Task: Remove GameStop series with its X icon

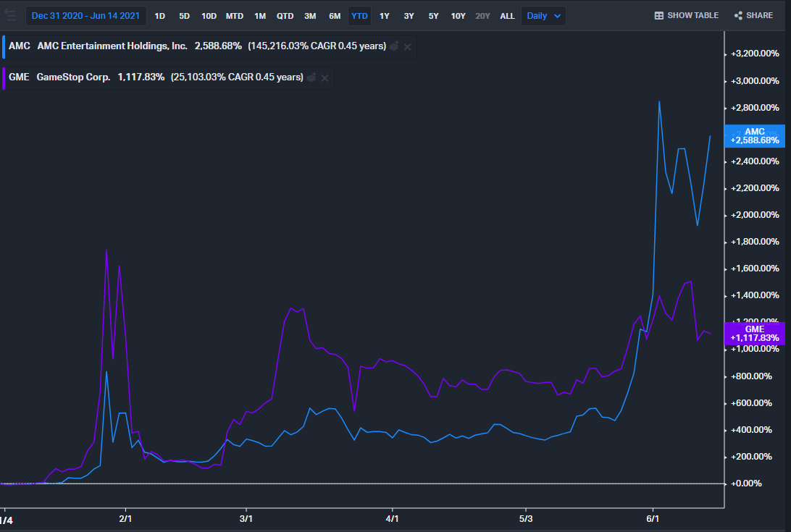Action: tap(325, 77)
